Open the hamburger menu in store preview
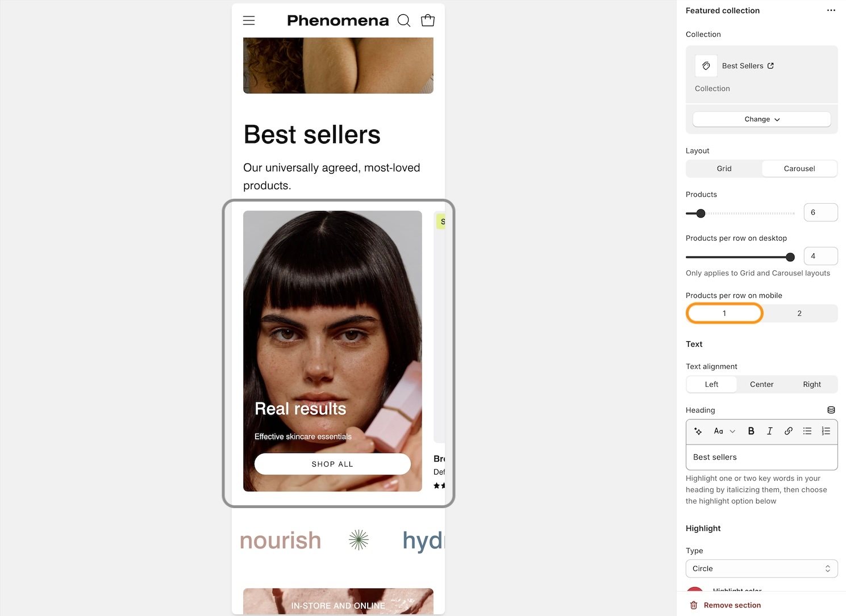 [249, 20]
